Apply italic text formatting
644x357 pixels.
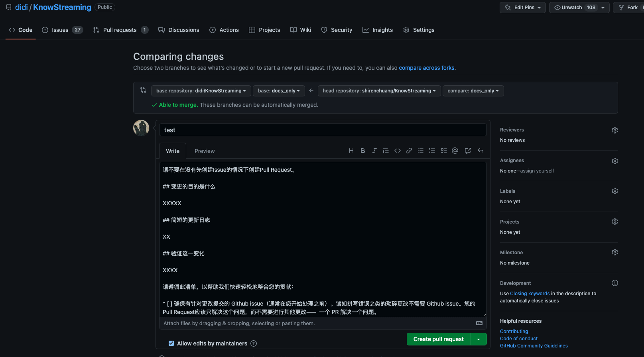pos(374,151)
